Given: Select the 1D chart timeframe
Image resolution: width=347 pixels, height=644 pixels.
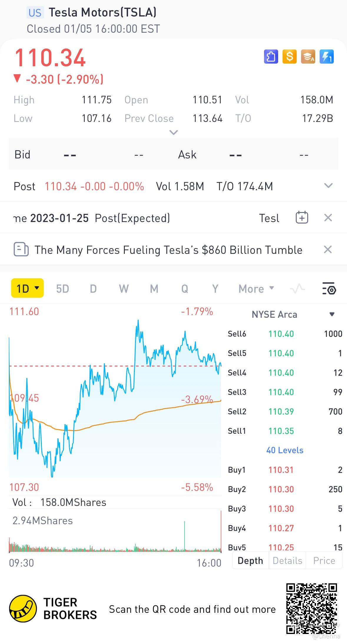Looking at the screenshot, I should point(27,288).
